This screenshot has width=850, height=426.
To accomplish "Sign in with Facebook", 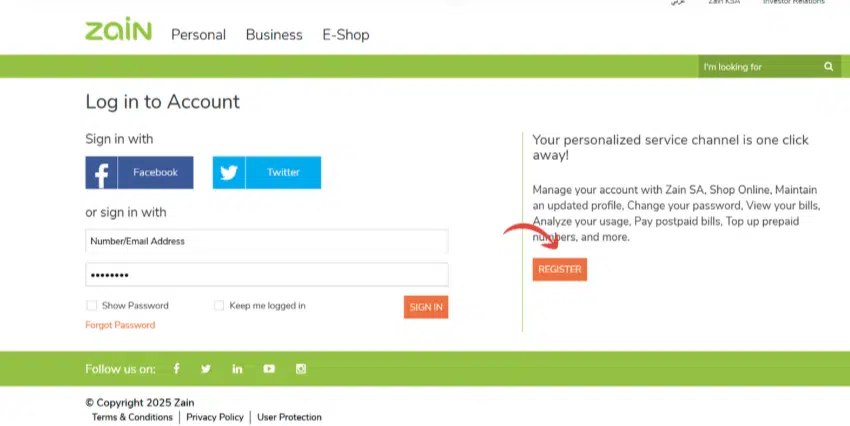I will coord(140,173).
